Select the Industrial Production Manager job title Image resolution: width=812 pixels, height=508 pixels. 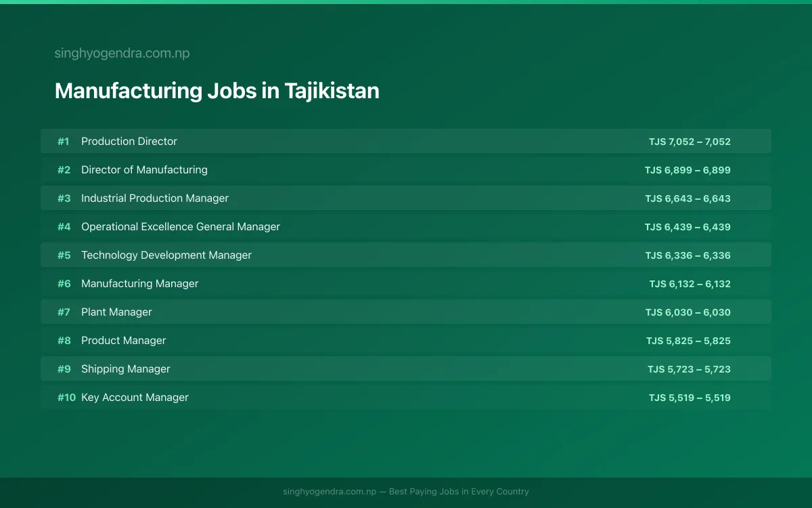(x=155, y=198)
